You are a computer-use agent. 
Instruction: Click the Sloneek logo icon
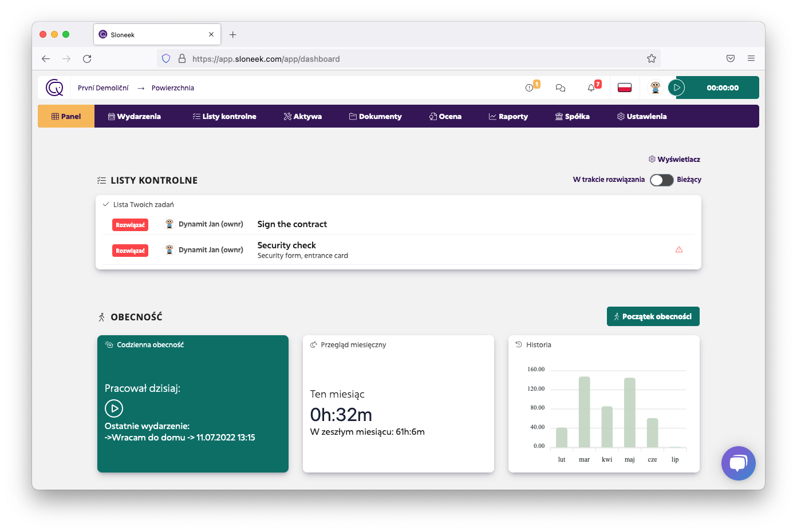54,88
